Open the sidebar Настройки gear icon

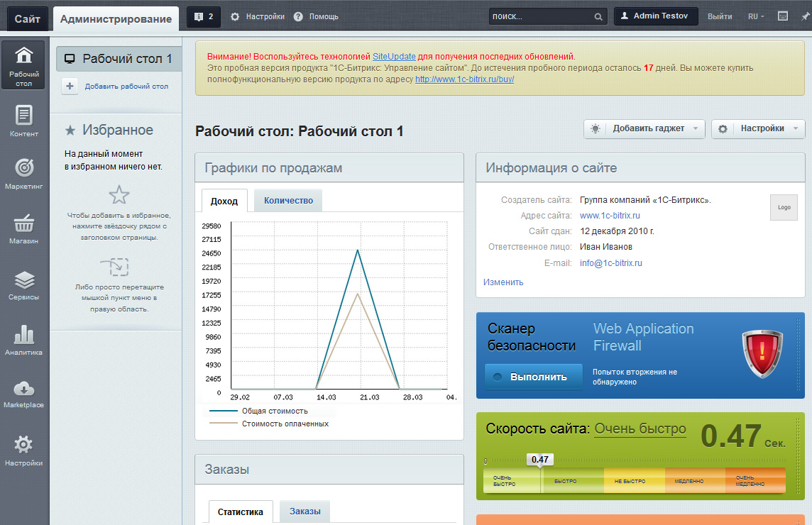click(x=24, y=444)
